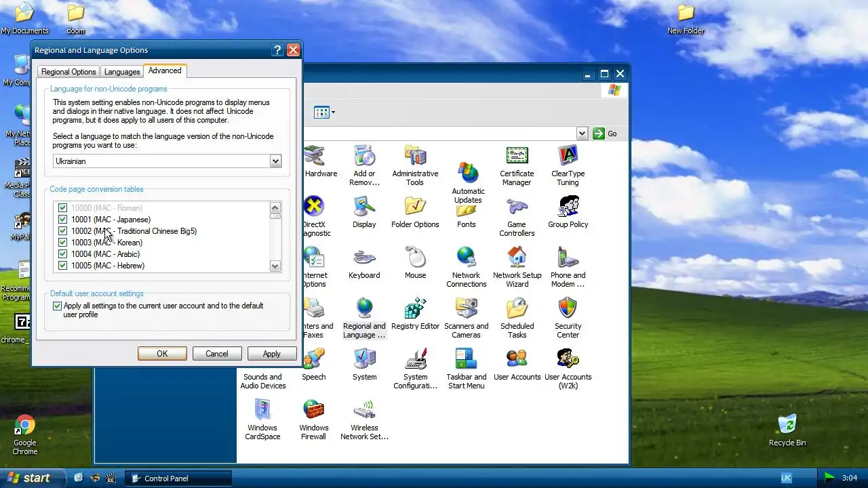This screenshot has width=868, height=488.
Task: Open Mouse settings icon
Action: point(415,263)
